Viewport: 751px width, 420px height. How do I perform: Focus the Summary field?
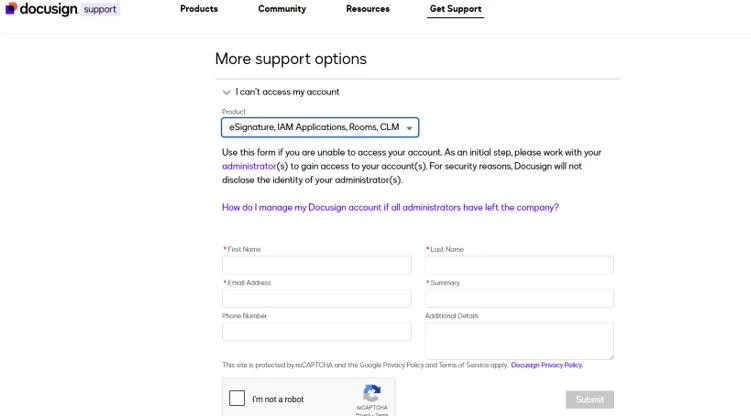(x=519, y=298)
